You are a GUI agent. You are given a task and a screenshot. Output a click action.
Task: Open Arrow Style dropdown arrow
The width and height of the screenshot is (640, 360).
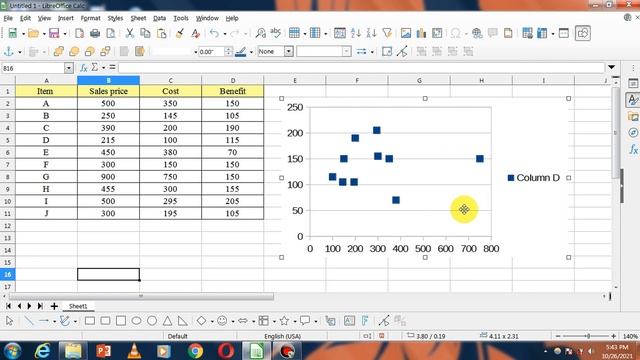(372, 52)
